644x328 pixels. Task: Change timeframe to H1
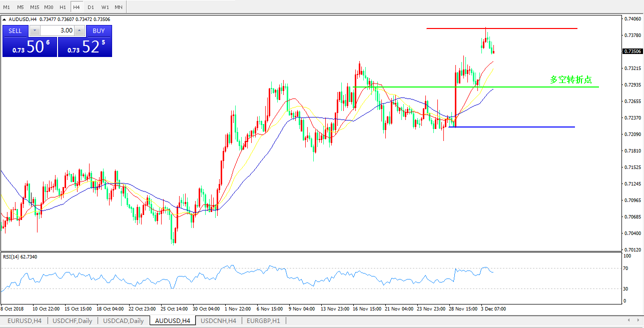[x=63, y=7]
